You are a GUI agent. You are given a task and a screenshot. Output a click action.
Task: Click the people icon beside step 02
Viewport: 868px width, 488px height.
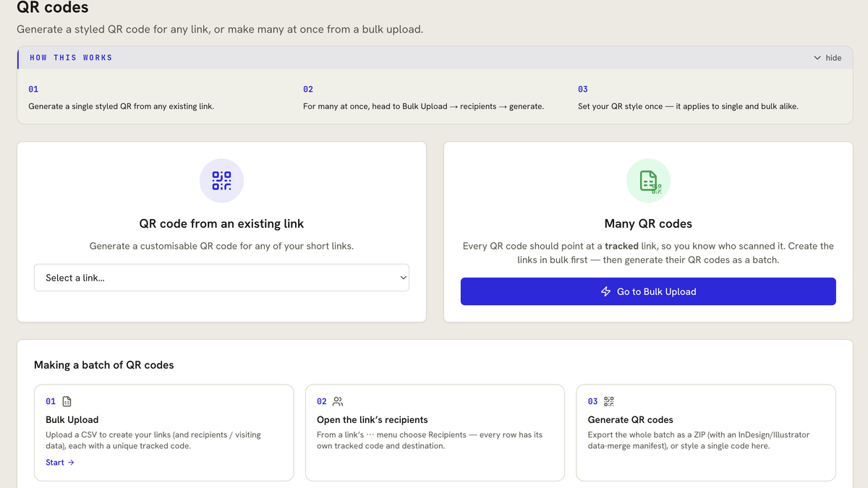click(338, 401)
